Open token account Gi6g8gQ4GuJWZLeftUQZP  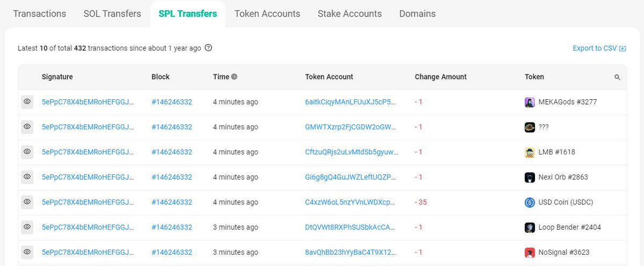352,177
